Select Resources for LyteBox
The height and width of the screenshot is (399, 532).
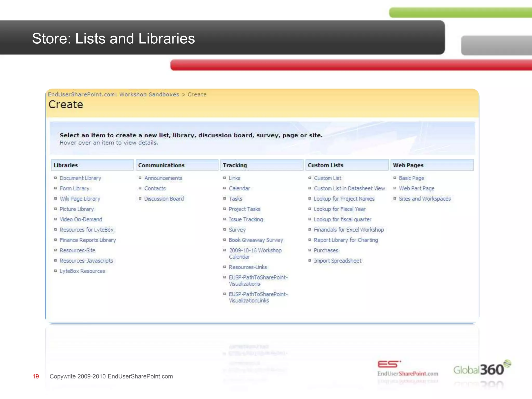[x=87, y=230]
